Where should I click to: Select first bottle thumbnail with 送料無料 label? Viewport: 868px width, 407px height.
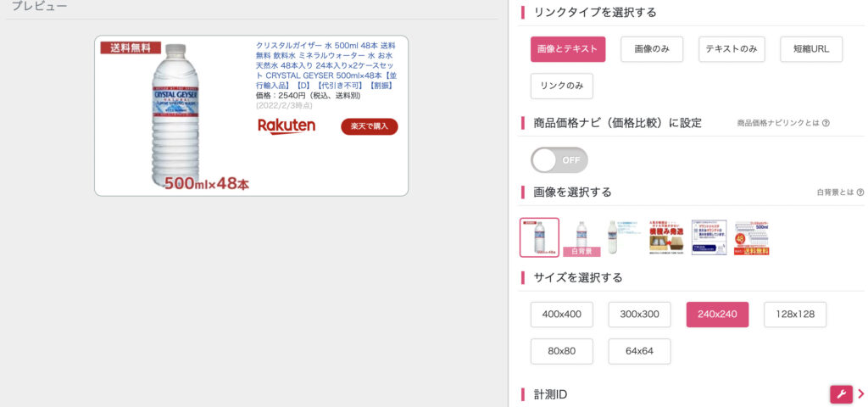[x=539, y=237]
